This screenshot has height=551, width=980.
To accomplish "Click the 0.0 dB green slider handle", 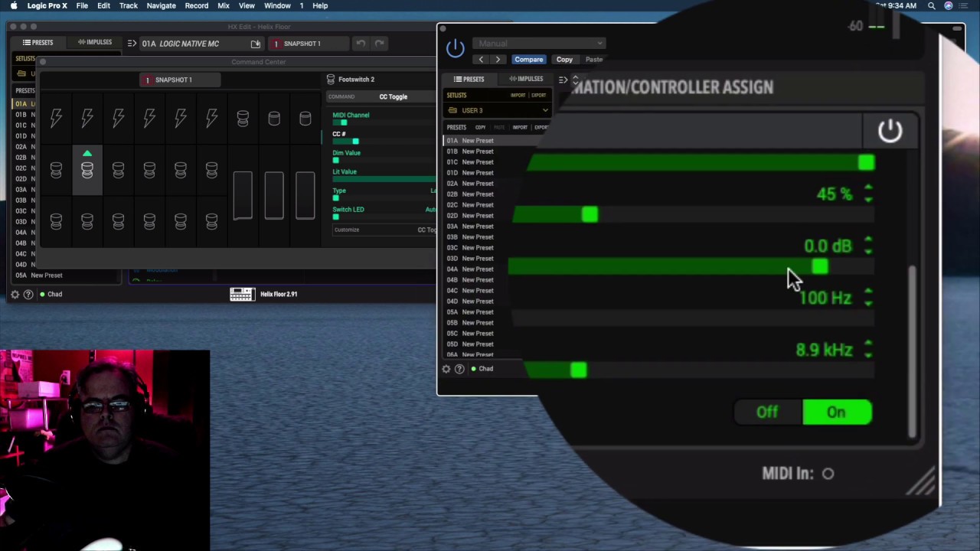I will (820, 266).
